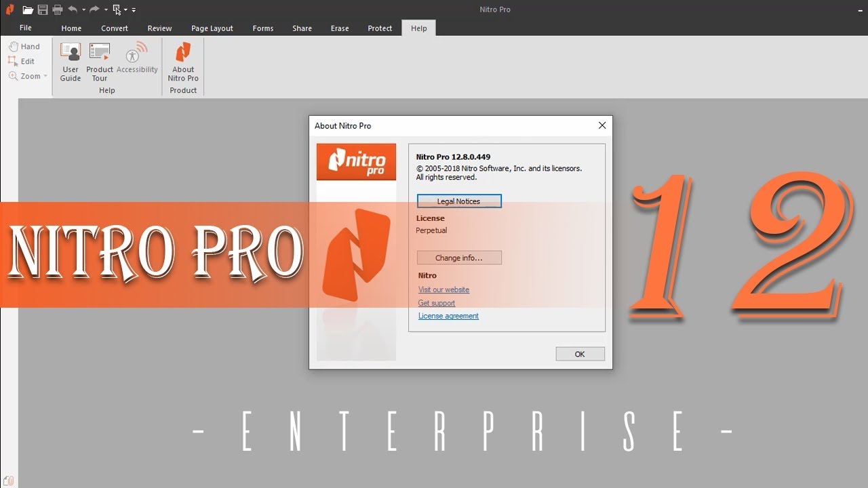Close the About Nitro Pro dialog
This screenshot has height=488, width=868.
click(x=601, y=125)
